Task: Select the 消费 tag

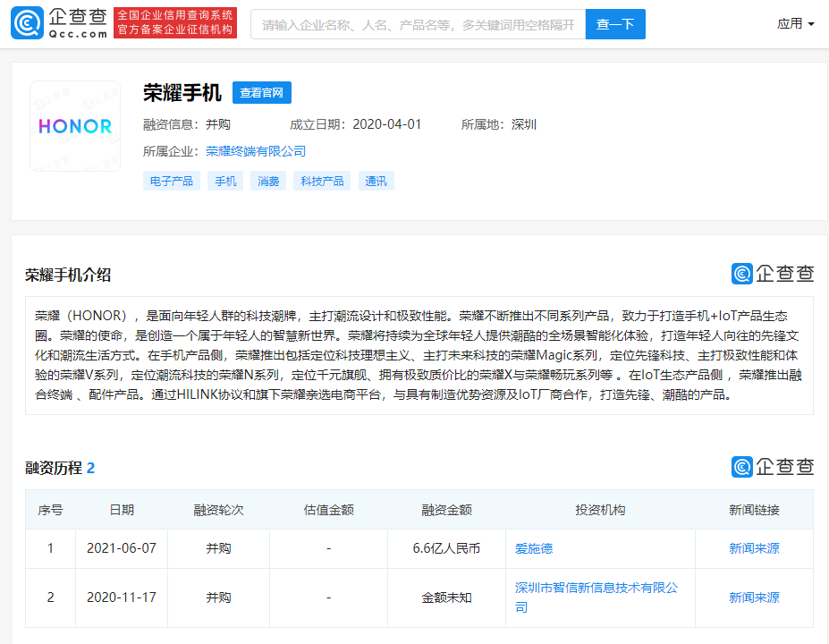Action: click(x=268, y=181)
